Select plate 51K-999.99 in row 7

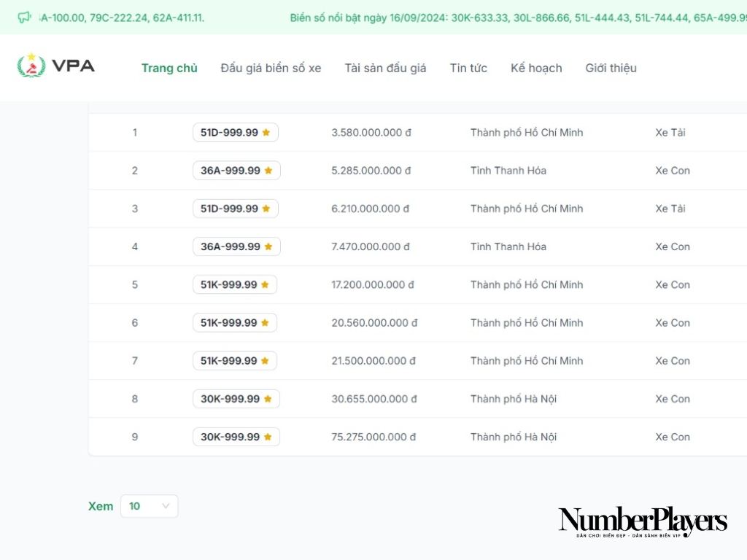[228, 361]
